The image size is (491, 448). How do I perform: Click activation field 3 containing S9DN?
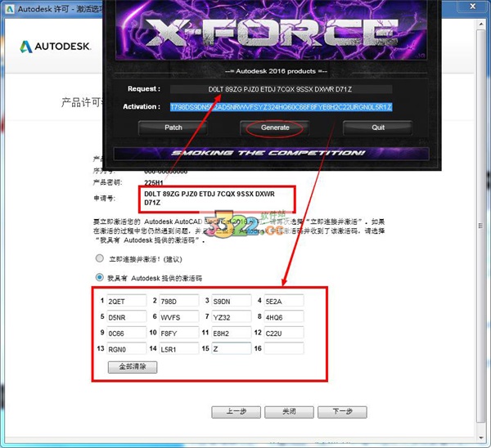(232, 301)
